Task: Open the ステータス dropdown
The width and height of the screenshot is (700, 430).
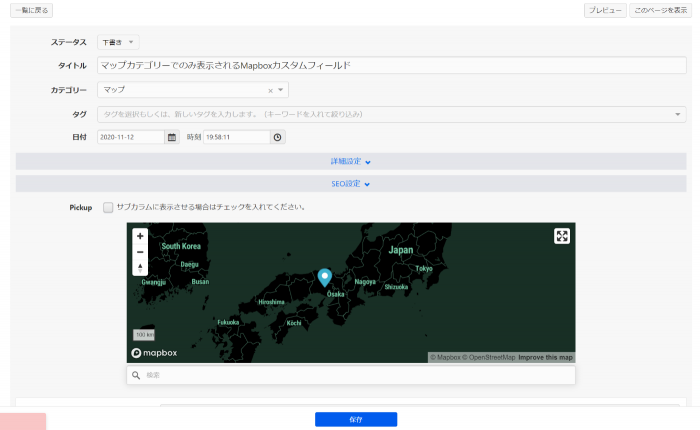Action: (x=119, y=42)
